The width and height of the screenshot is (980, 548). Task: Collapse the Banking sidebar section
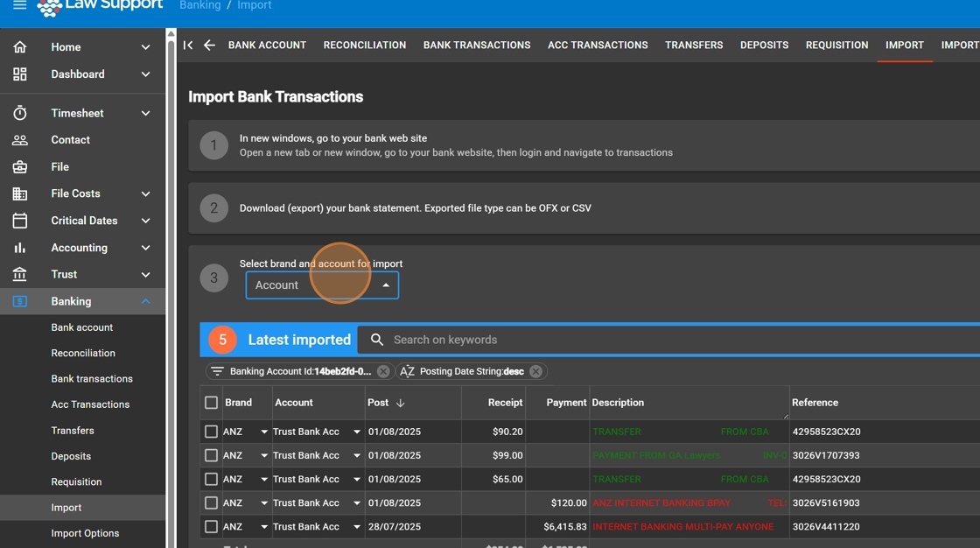[145, 301]
